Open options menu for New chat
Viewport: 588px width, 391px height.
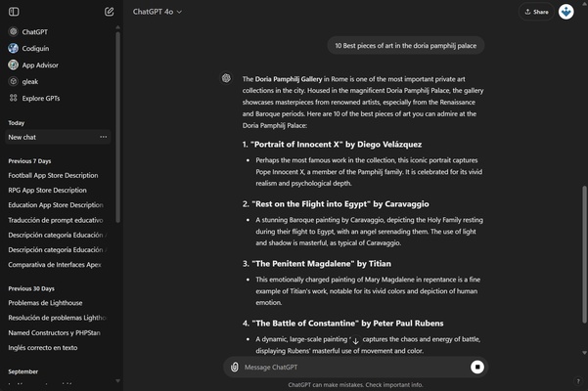click(x=104, y=137)
